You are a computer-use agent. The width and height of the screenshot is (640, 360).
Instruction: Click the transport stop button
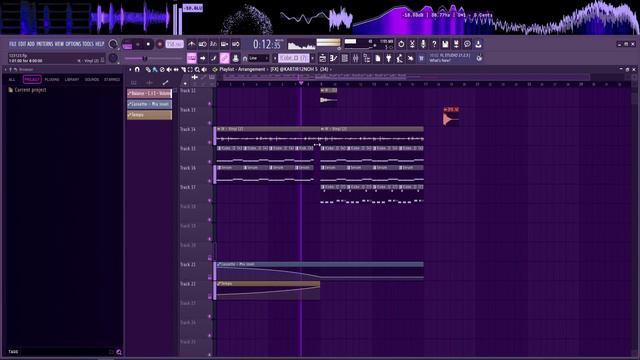point(148,44)
